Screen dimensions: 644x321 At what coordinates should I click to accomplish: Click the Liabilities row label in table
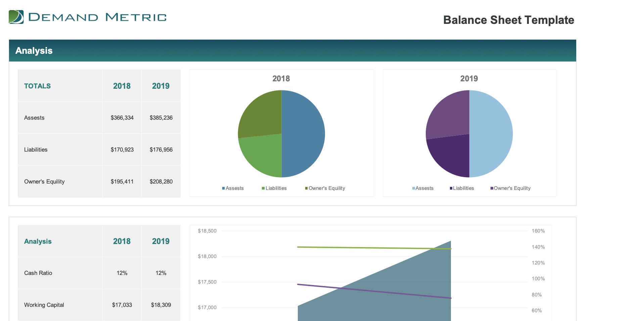36,150
